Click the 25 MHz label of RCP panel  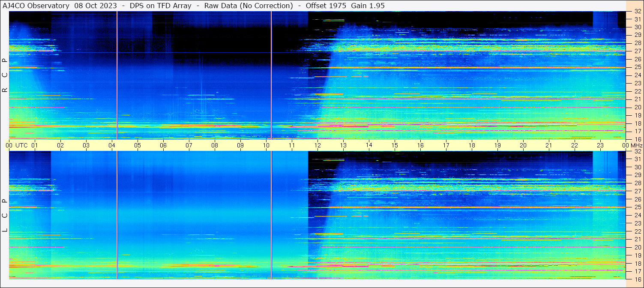[x=637, y=67]
